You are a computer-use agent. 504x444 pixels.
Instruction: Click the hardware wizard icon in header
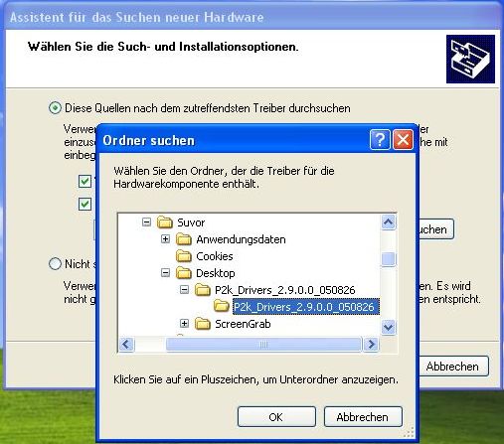tap(470, 59)
